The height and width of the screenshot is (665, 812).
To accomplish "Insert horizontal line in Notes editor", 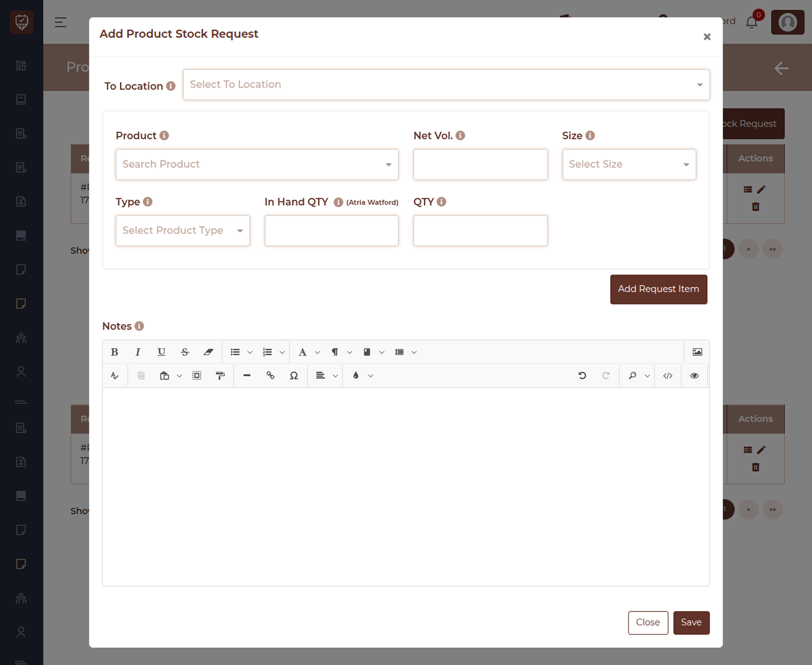I will 247,376.
